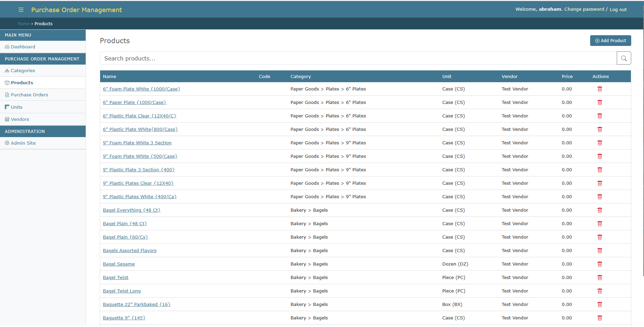Screen dimensions: 644x327
Task: Navigate to Units in the sidebar
Action: click(x=17, y=107)
